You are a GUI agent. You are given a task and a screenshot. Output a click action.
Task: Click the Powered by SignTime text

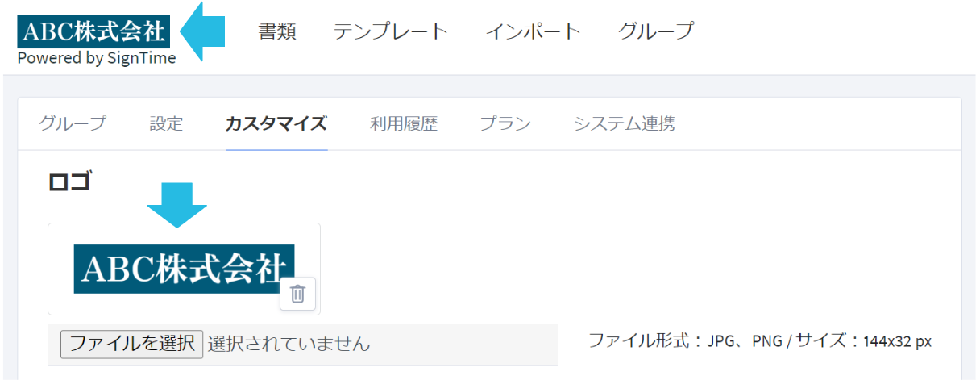(97, 58)
